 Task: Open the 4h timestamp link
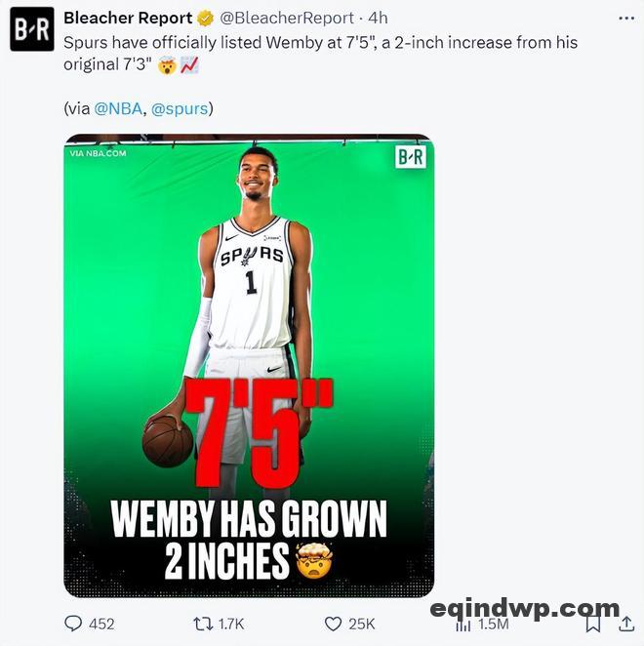[378, 19]
